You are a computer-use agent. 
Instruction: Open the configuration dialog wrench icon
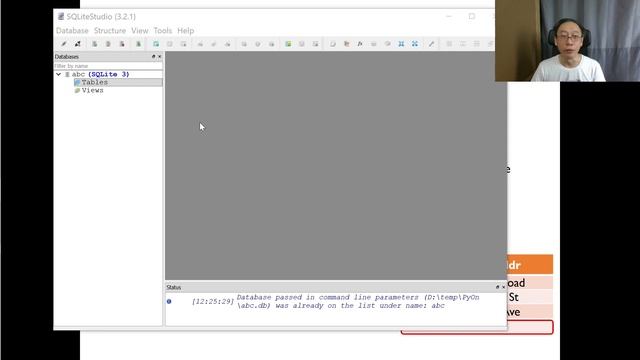(x=431, y=44)
